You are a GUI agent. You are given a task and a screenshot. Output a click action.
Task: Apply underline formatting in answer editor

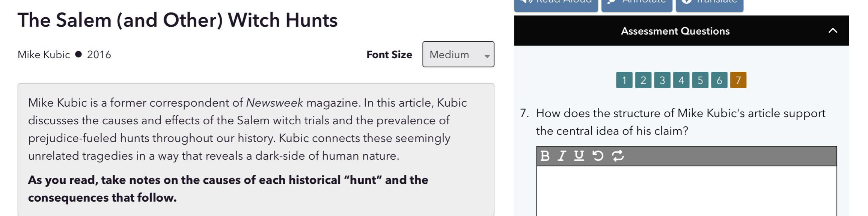coord(579,156)
